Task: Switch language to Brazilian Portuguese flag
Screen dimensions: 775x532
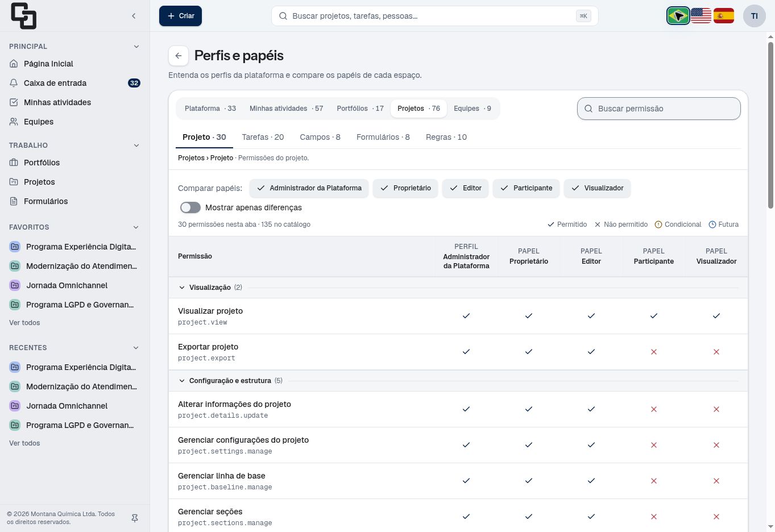Action: (678, 16)
